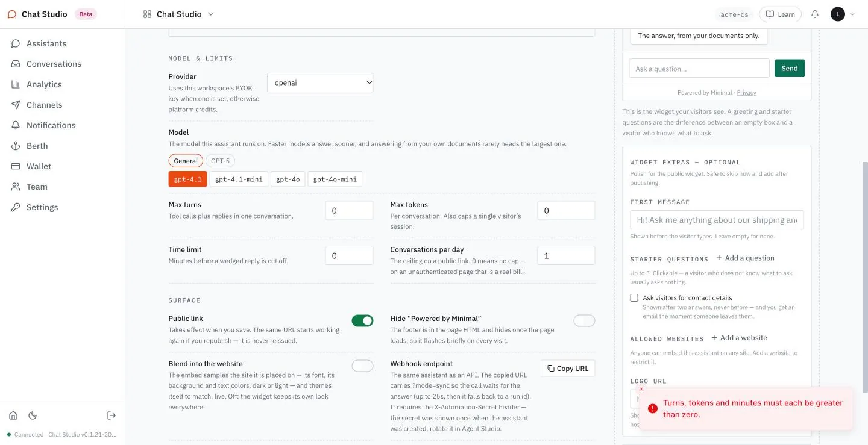Dismiss the error toast with its X

coord(641,389)
